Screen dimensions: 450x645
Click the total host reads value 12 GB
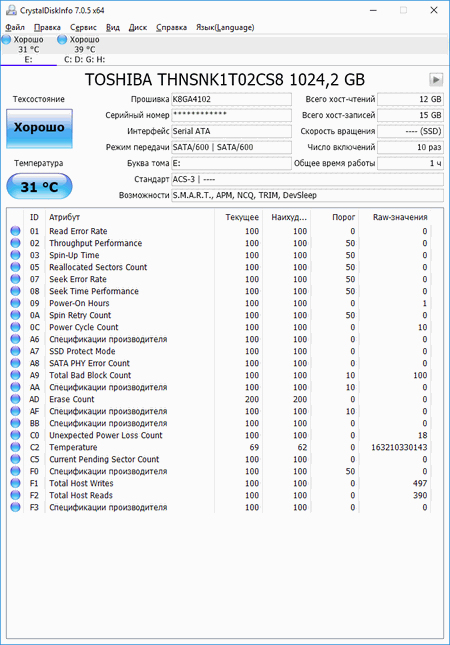pyautogui.click(x=411, y=99)
